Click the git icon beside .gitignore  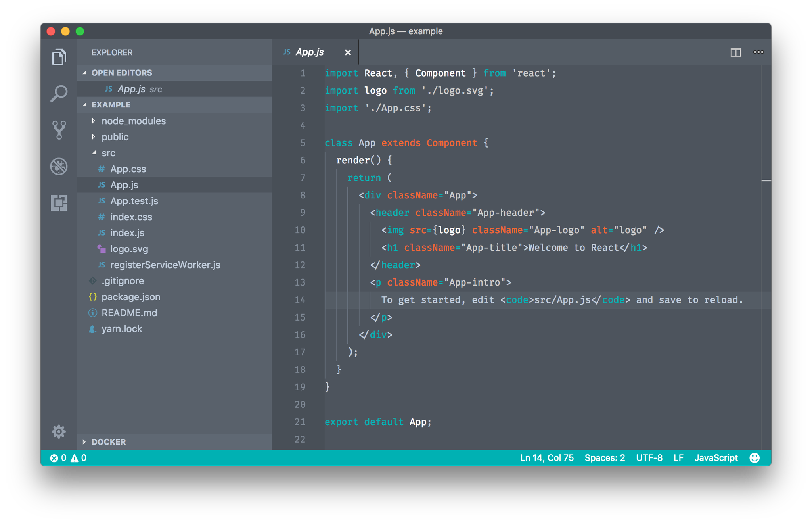[x=93, y=281]
